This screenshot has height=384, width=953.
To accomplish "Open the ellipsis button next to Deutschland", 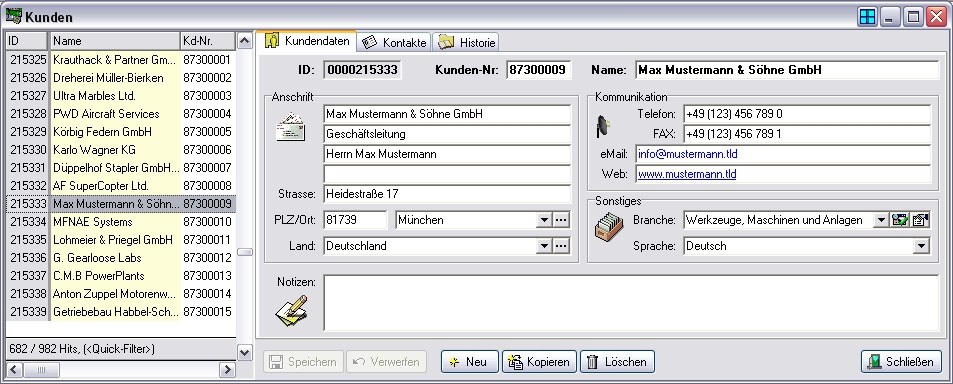I will coord(562,246).
